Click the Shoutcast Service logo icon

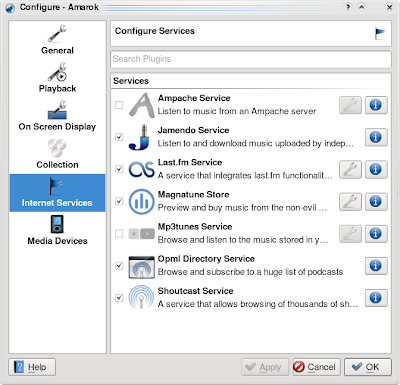pyautogui.click(x=142, y=298)
